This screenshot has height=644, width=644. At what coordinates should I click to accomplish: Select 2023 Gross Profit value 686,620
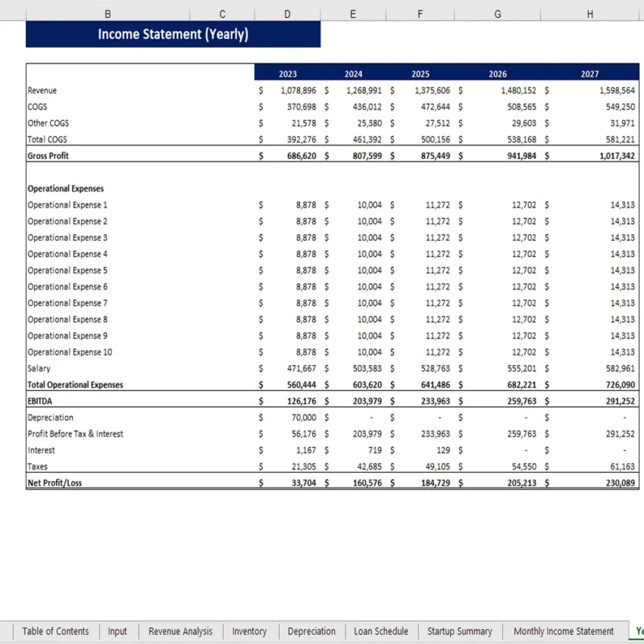302,155
